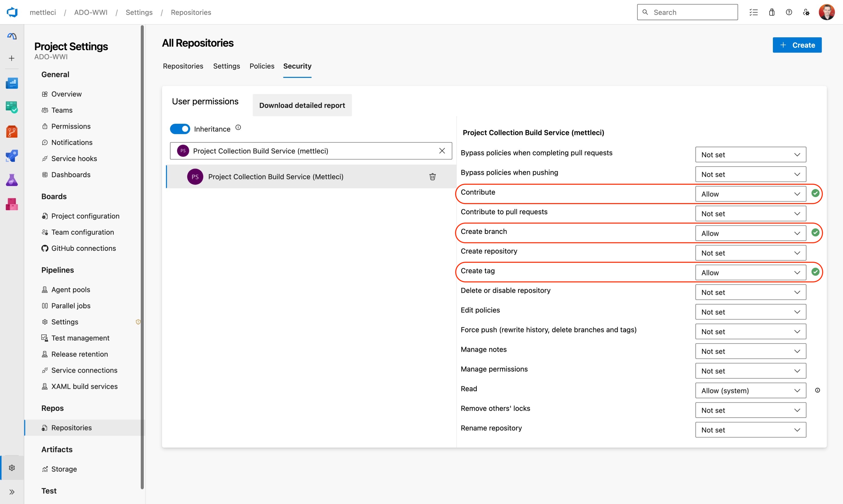Open the Artifacts icon in left rail
The width and height of the screenshot is (843, 504).
(x=12, y=204)
